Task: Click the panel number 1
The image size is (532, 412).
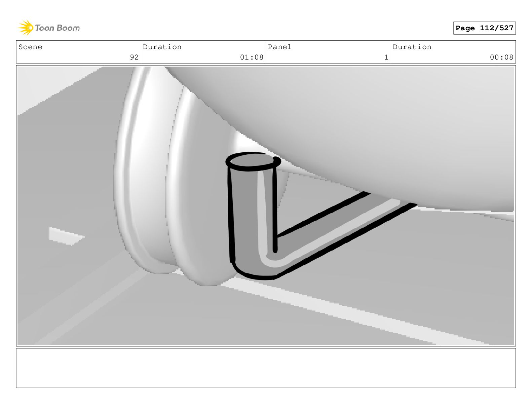Action: tap(386, 57)
